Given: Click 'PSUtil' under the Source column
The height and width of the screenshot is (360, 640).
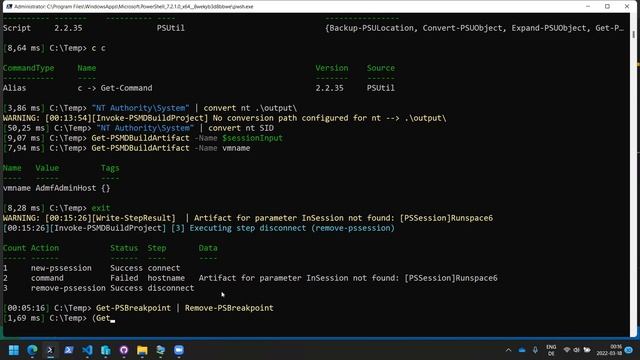Looking at the screenshot, I should pyautogui.click(x=380, y=88).
